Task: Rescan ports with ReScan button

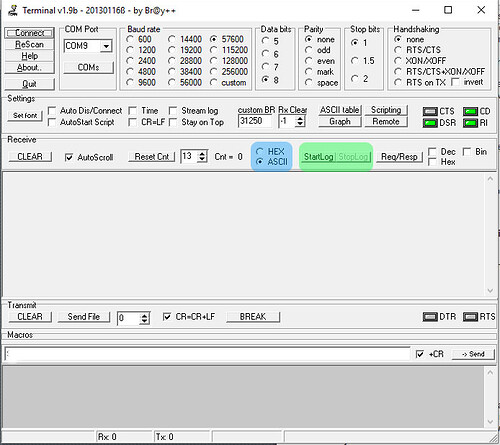Action: pos(29,44)
